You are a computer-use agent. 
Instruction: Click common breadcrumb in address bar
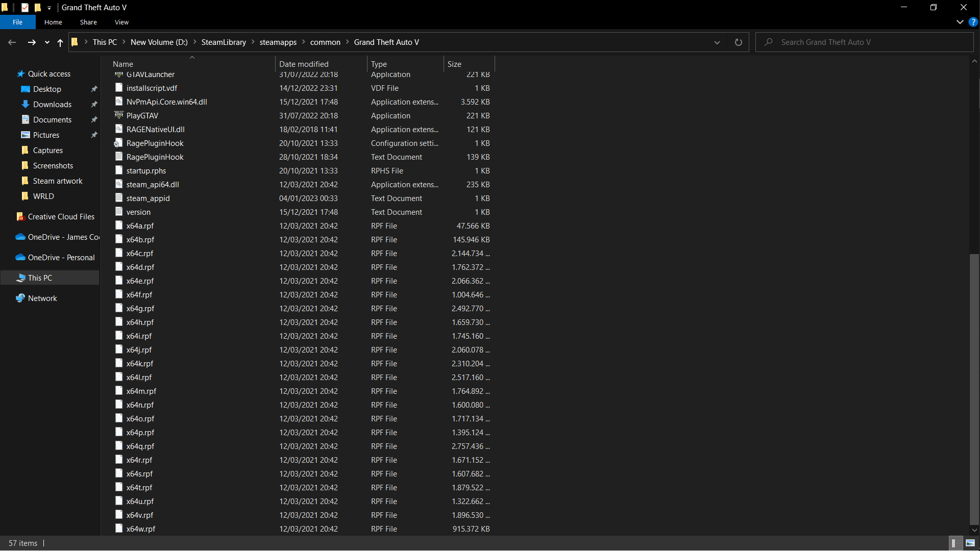click(x=325, y=42)
